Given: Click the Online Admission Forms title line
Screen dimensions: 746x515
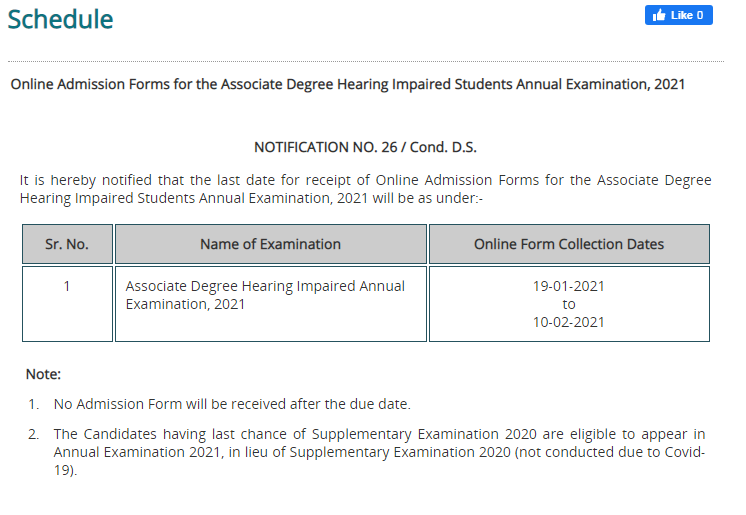Looking at the screenshot, I should tap(347, 84).
